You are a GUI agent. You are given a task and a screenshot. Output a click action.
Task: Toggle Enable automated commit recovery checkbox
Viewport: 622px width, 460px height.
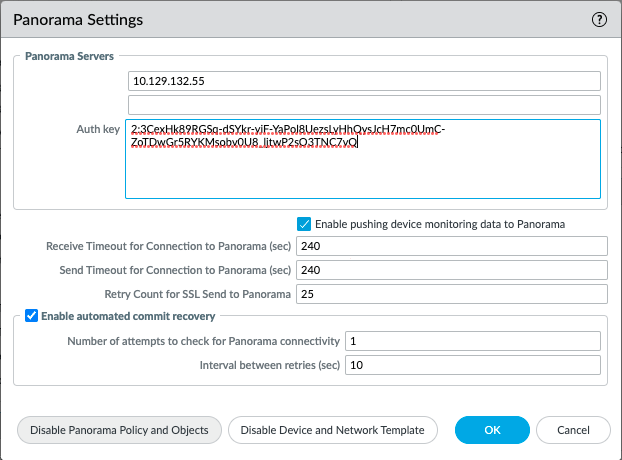pyautogui.click(x=31, y=316)
